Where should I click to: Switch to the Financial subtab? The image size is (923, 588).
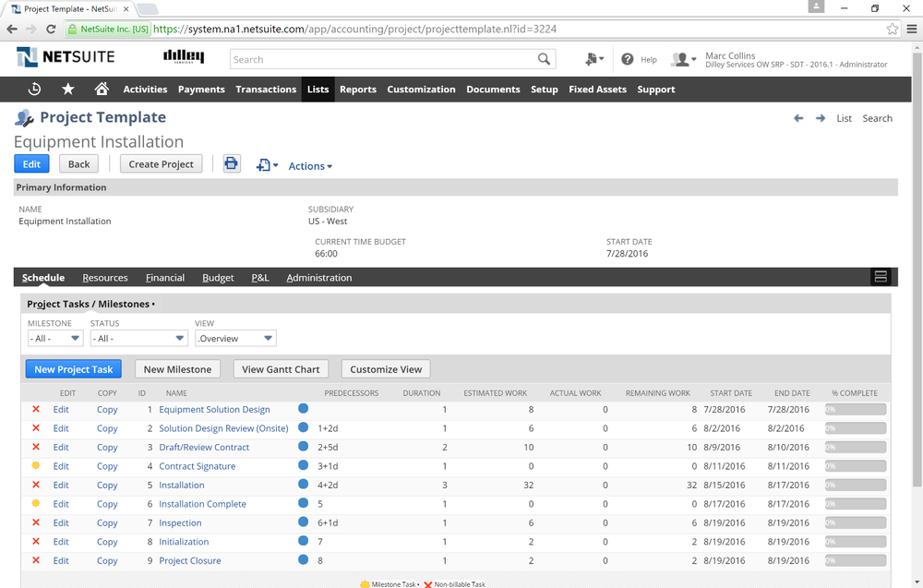coord(165,277)
